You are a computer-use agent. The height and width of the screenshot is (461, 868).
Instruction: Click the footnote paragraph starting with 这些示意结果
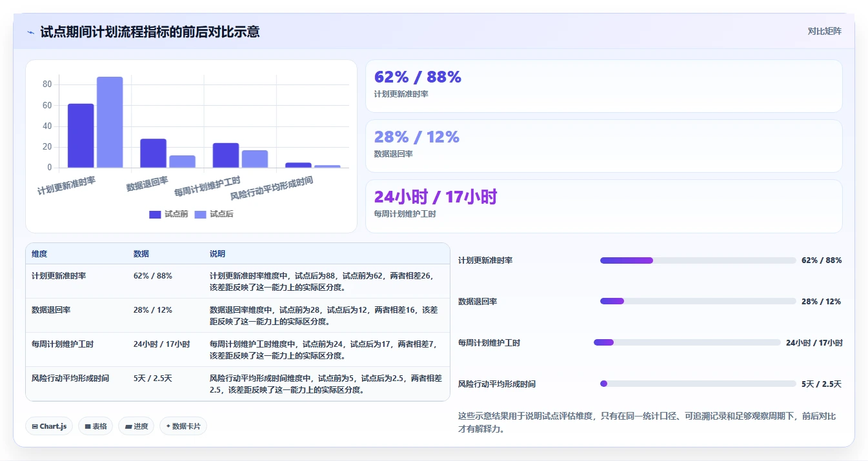pos(647,422)
